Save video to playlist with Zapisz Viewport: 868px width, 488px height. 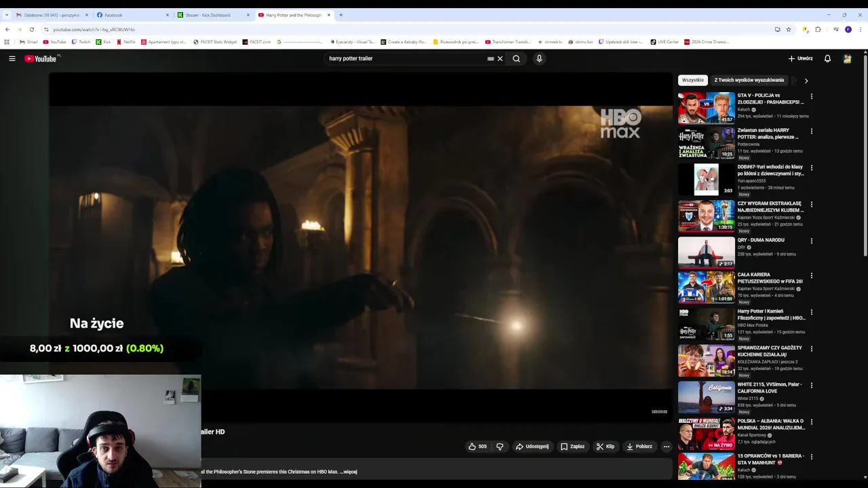573,447
